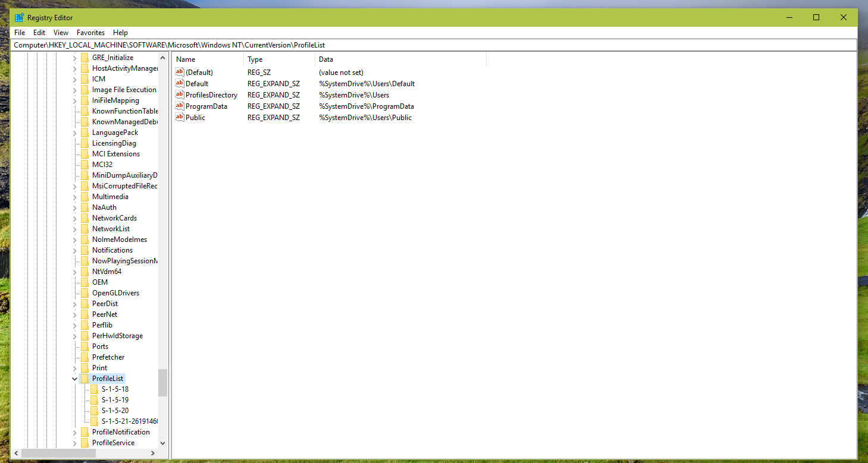Click the Print folder icon
868x463 pixels.
click(x=84, y=368)
